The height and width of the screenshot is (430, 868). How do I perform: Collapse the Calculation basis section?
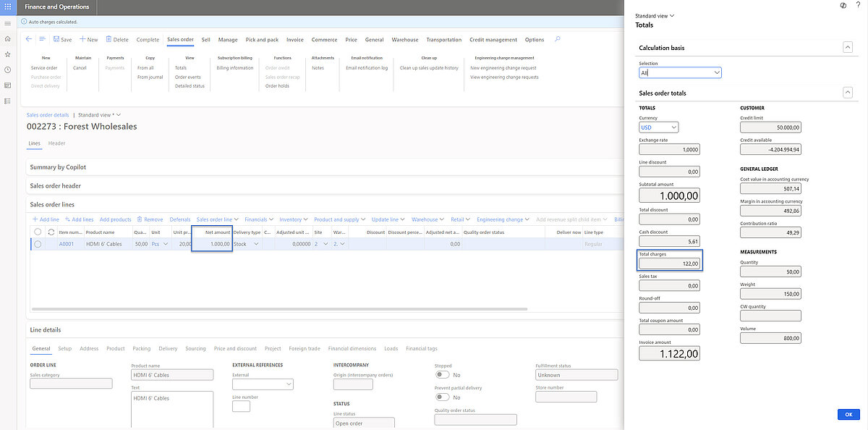coord(848,48)
